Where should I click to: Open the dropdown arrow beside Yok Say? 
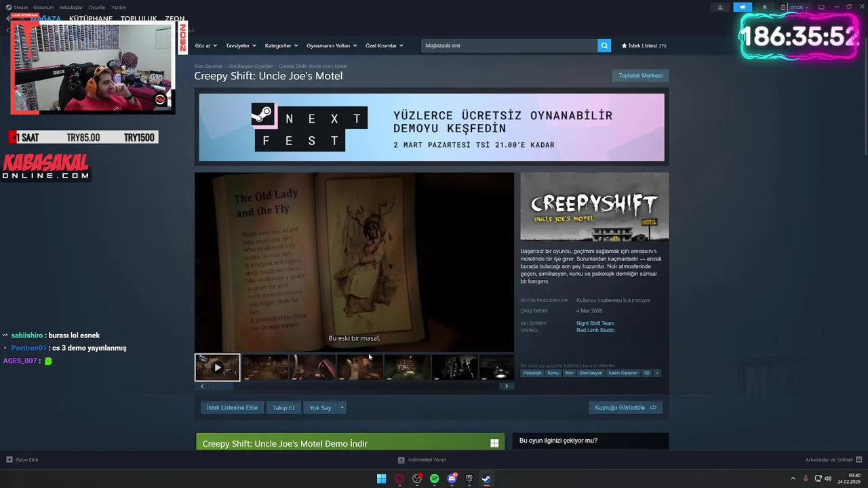coord(342,407)
